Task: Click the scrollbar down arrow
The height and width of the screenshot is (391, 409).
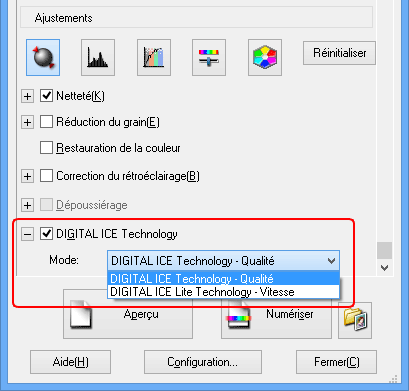Action: [x=385, y=268]
